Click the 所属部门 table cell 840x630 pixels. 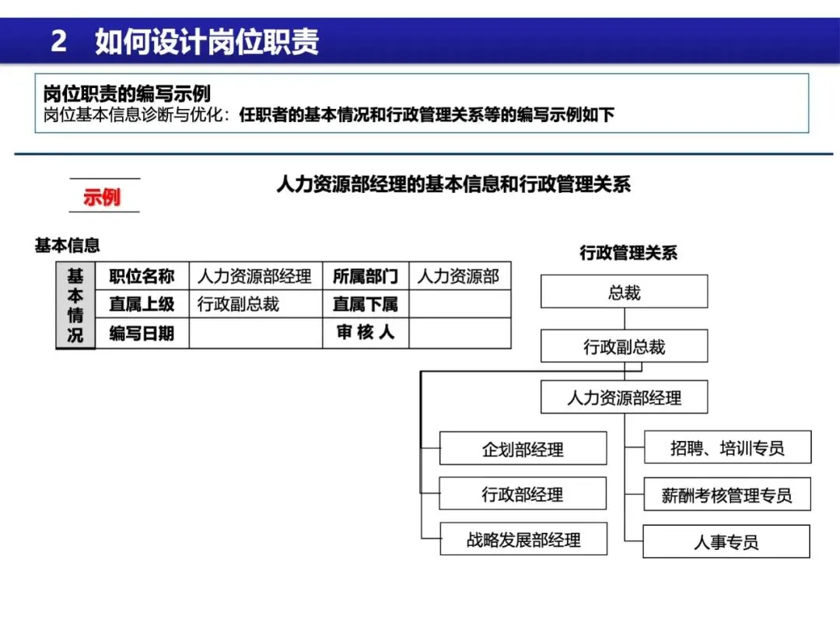click(x=366, y=276)
